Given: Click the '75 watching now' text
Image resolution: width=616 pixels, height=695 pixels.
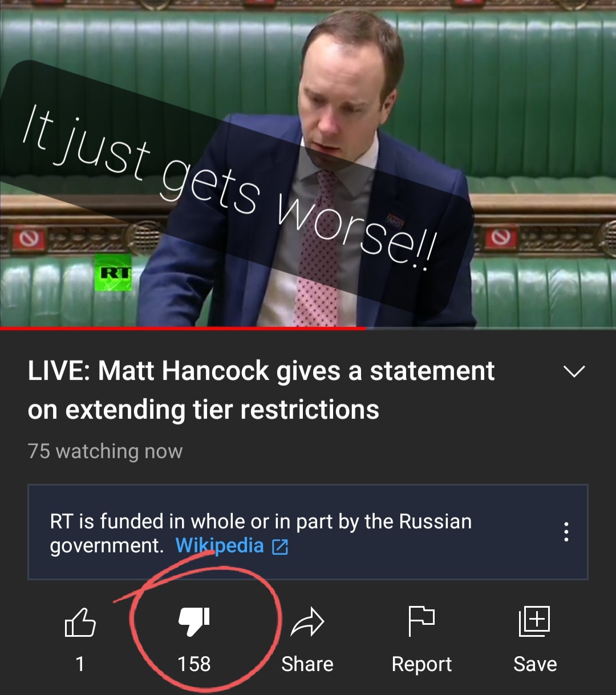Looking at the screenshot, I should click(x=105, y=451).
